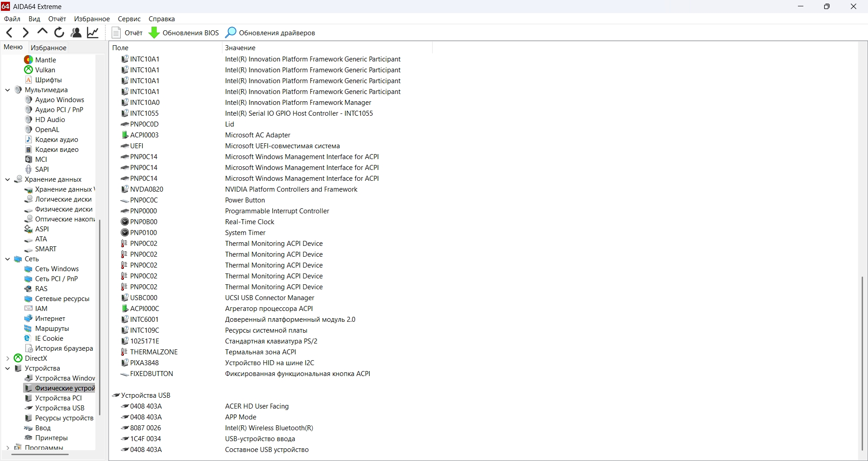Click the Обновления драйверов magnifier icon
Viewport: 868px width, 461px height.
[231, 33]
